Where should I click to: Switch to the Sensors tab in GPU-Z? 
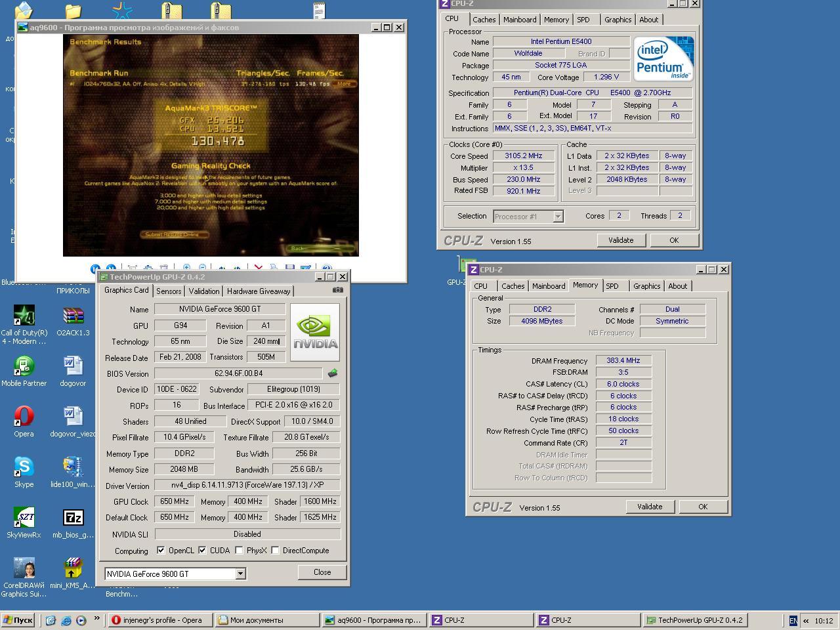(169, 291)
